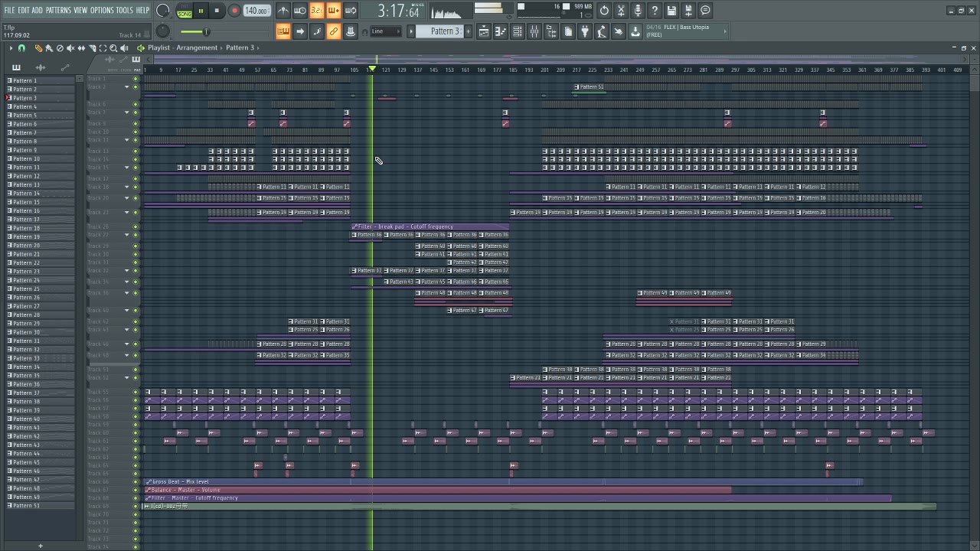Select the Delete tool in Playlist
Image resolution: width=980 pixels, height=551 pixels.
[60, 48]
